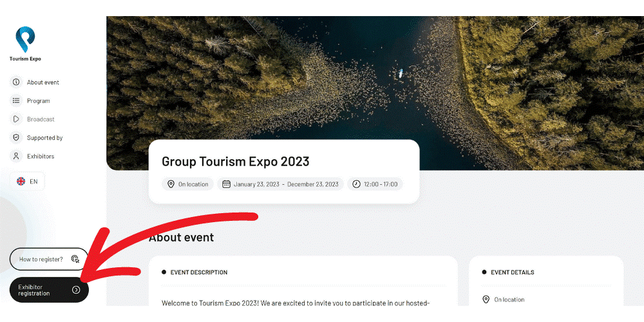The image size is (644, 322).
Task: Go to the Program section
Action: pyautogui.click(x=30, y=100)
